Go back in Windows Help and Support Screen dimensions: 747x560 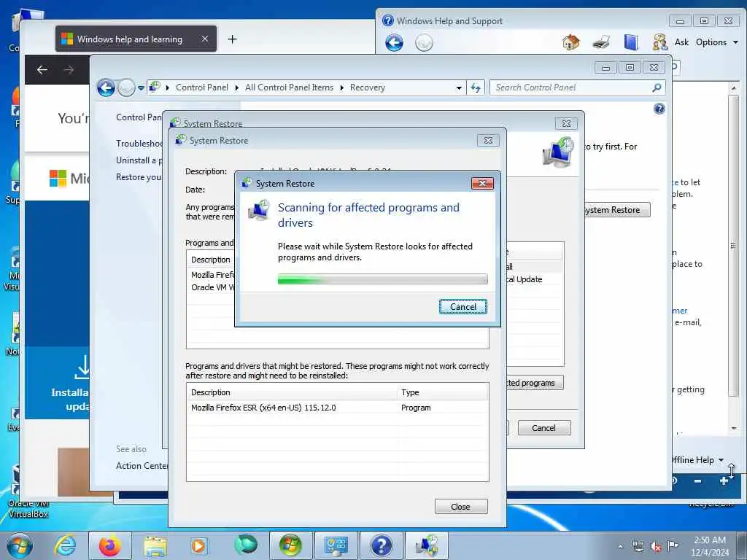tap(394, 43)
